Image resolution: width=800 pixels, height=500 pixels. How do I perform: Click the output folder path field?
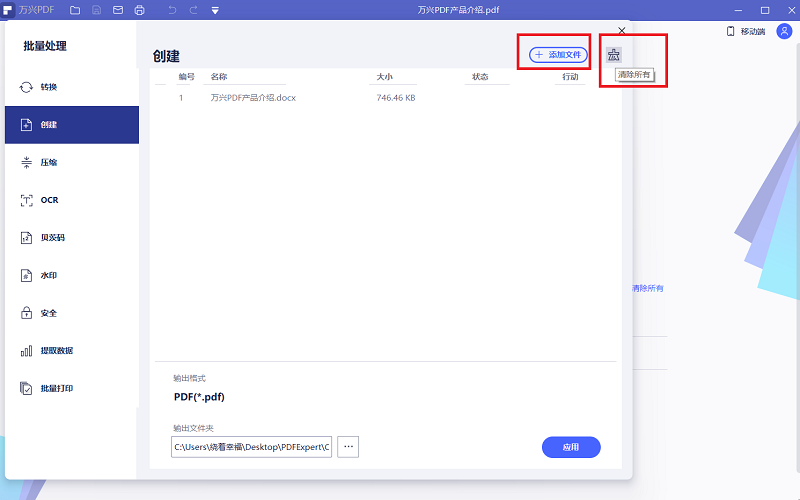click(251, 447)
